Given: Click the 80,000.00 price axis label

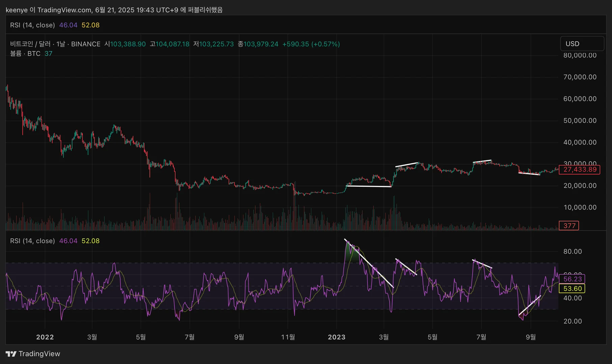Looking at the screenshot, I should pos(580,55).
